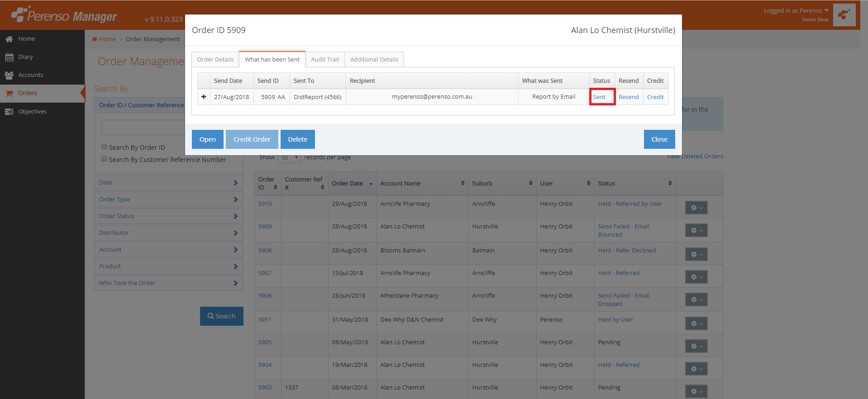Sort by Account Name column
The image size is (868, 399).
(x=422, y=183)
